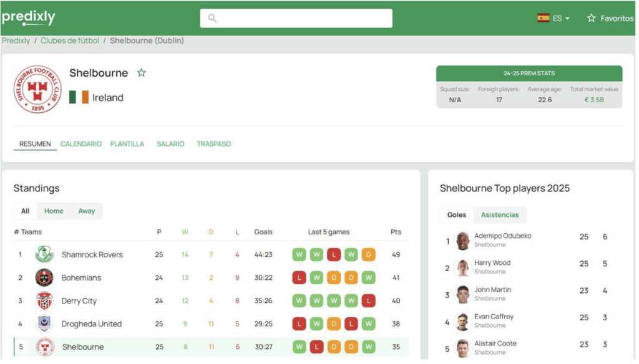Screen dimensions: 639x364
Task: Click the Shelbourne Football Club crest
Action: point(37,89)
